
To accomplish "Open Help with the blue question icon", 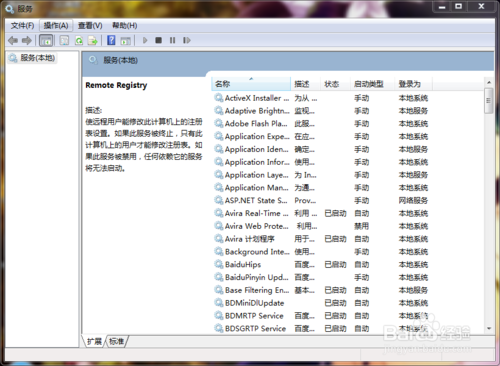I will pyautogui.click(x=111, y=40).
